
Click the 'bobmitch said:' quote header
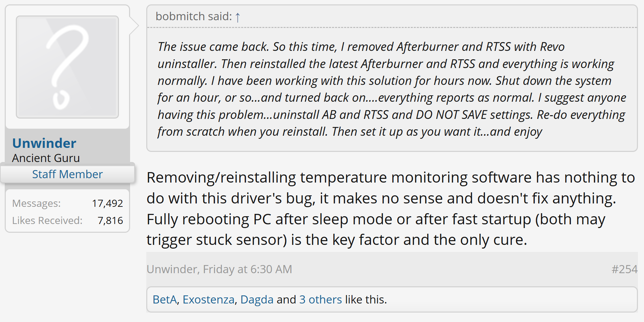click(193, 17)
